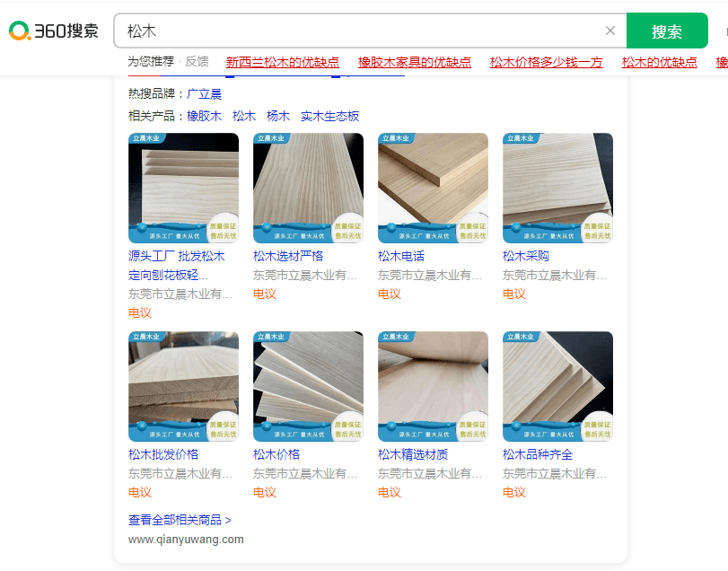Open the 松木品种齐全 product link
Viewport: 728px width, 571px height.
pyautogui.click(x=538, y=454)
